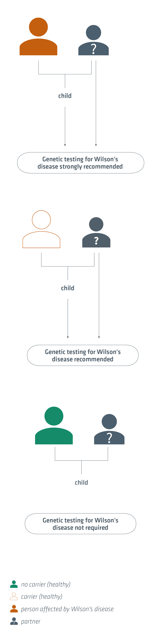Click the large orange affected person icon
The image size is (158, 644).
point(38,36)
